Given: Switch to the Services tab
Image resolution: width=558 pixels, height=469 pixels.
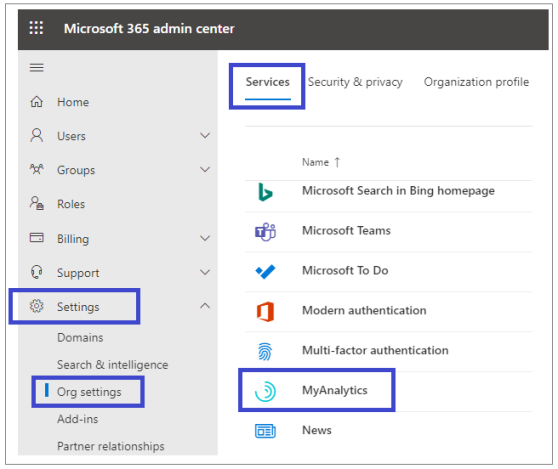Looking at the screenshot, I should 268,82.
